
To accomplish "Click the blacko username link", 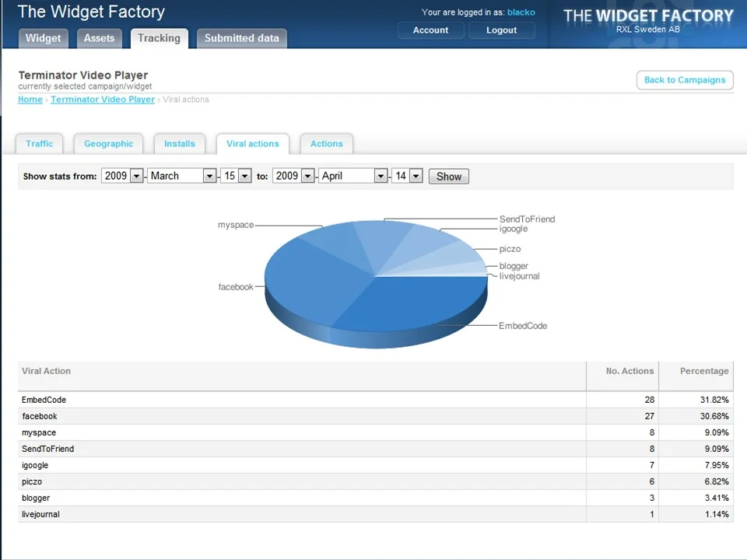I will click(x=521, y=12).
